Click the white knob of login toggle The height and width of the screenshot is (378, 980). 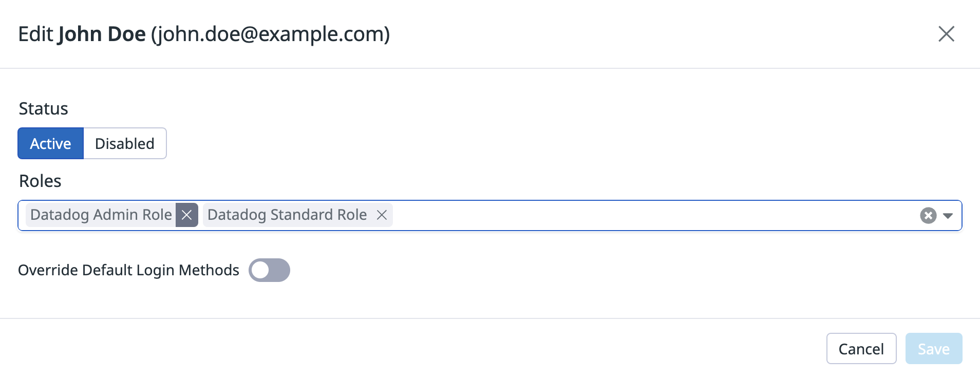pos(260,270)
